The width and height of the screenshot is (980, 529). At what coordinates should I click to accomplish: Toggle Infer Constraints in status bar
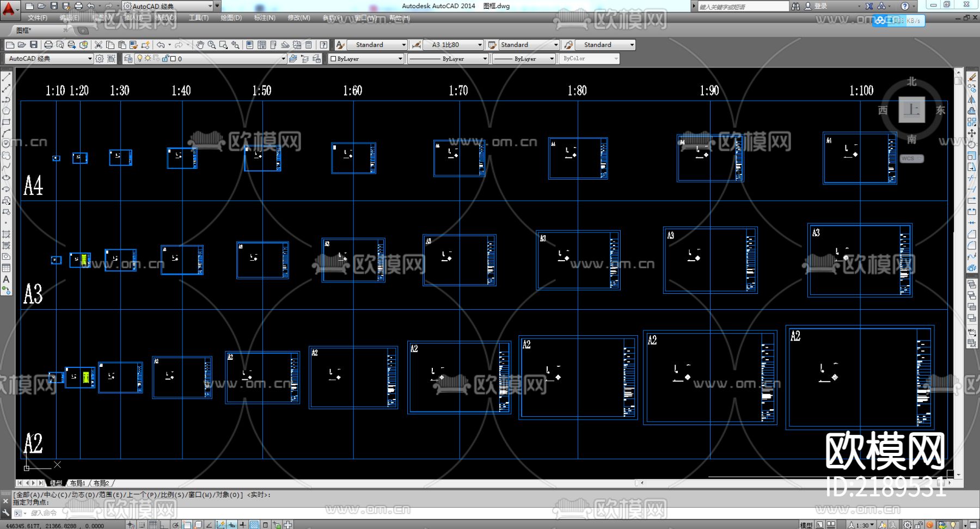pyautogui.click(x=131, y=525)
